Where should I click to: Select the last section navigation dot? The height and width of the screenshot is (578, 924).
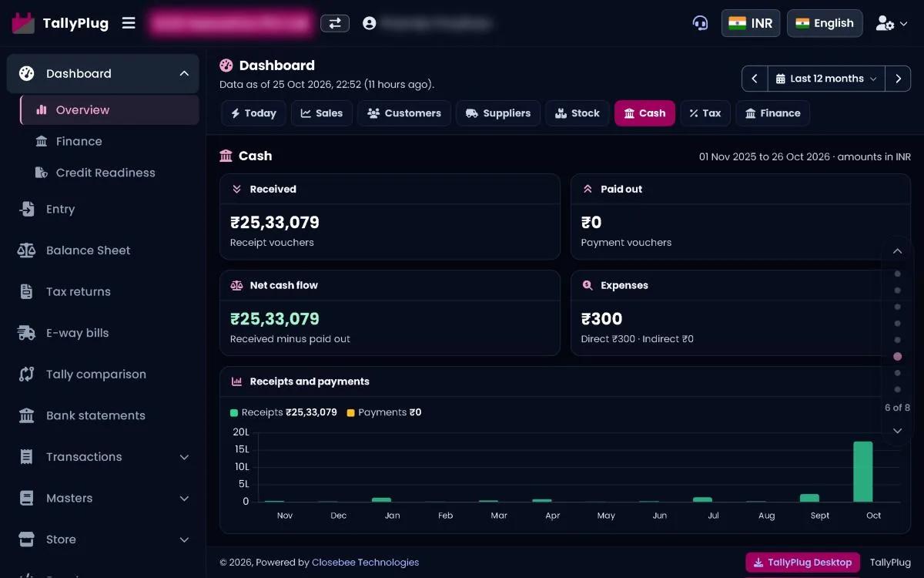(x=897, y=390)
